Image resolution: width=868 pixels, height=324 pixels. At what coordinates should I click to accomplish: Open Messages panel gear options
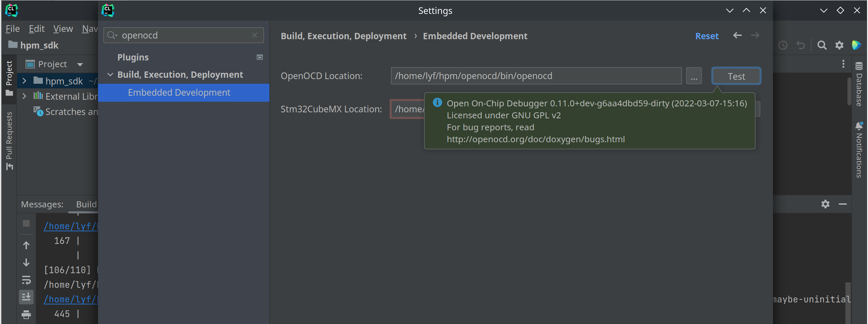point(825,204)
